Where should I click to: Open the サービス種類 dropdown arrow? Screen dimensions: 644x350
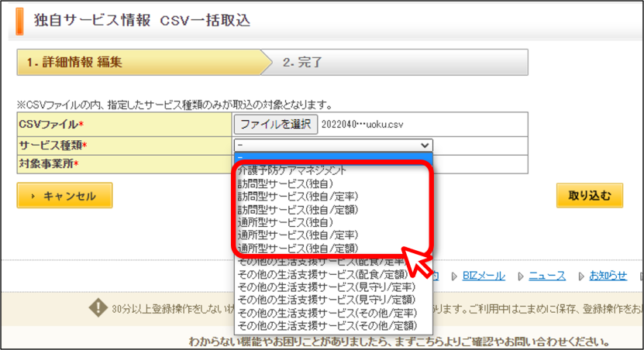(x=425, y=146)
